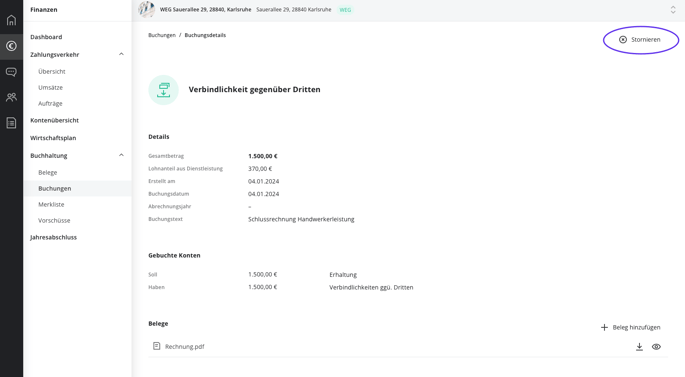Screen dimensions: 685x377
Task: Collapse the Zahlungsverkehr section chevron
Action: pyautogui.click(x=121, y=54)
